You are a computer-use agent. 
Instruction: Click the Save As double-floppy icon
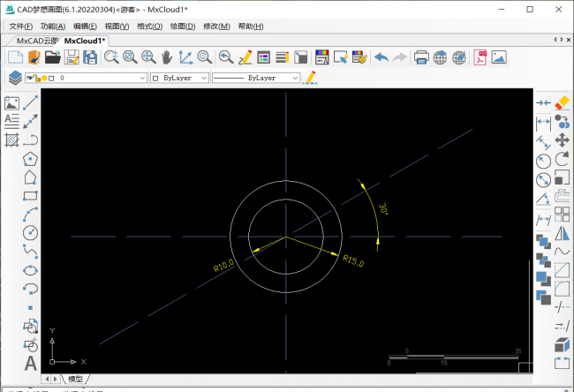point(90,57)
